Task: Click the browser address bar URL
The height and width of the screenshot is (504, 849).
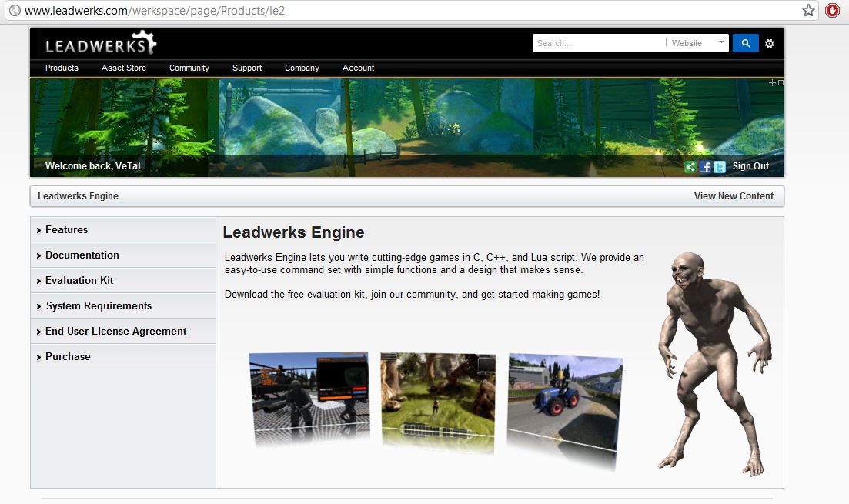Action: coord(155,10)
